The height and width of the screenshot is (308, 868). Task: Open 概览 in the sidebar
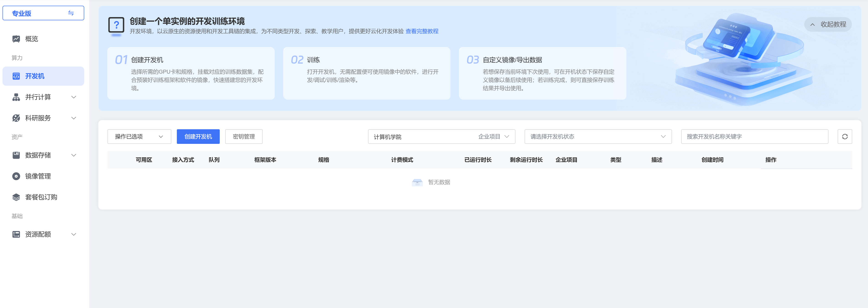point(43,39)
